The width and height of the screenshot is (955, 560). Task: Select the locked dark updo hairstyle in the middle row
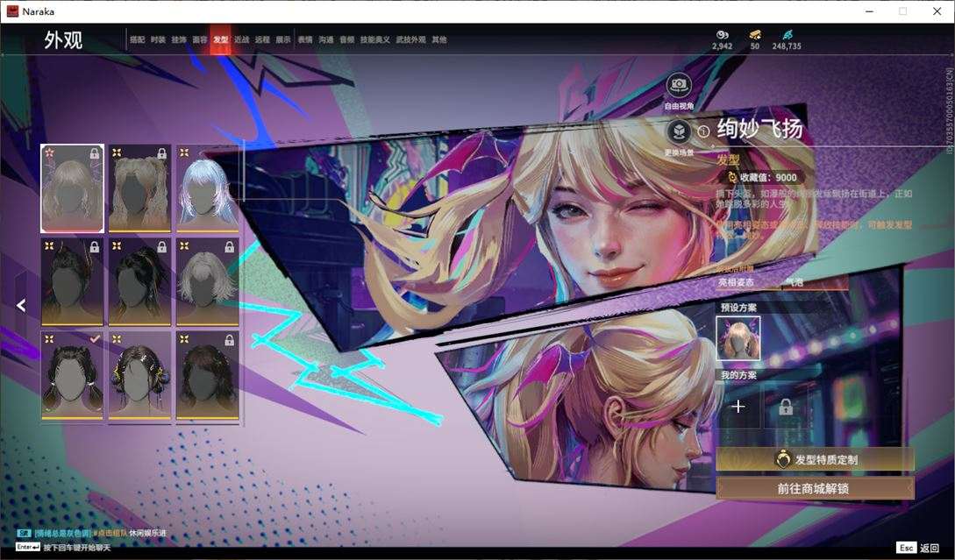pos(73,282)
